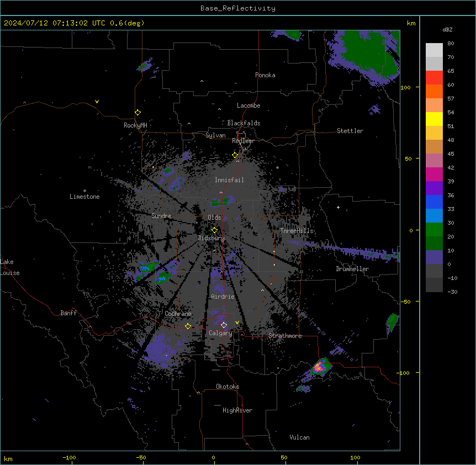Click the 50 tick on the right axis
Screen dimensions: 476x465
tap(408, 158)
